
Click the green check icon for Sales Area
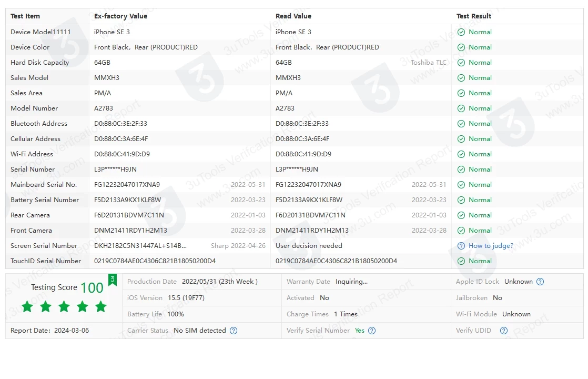[x=461, y=93]
